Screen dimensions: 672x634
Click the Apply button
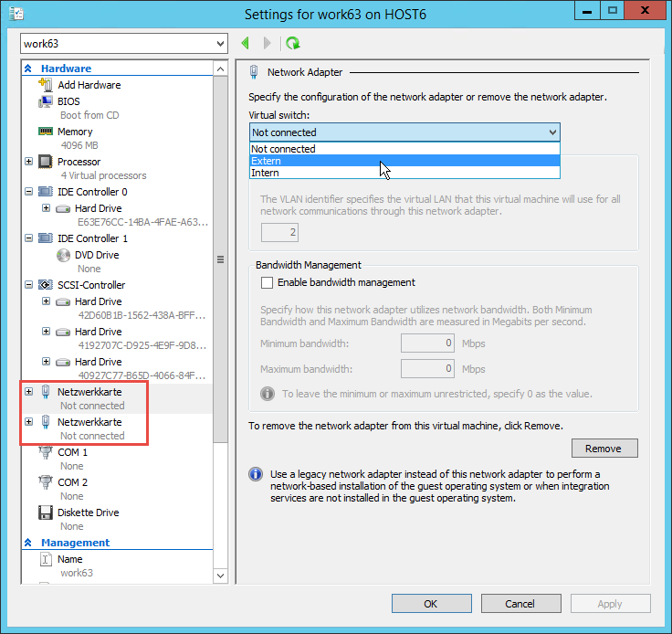610,604
